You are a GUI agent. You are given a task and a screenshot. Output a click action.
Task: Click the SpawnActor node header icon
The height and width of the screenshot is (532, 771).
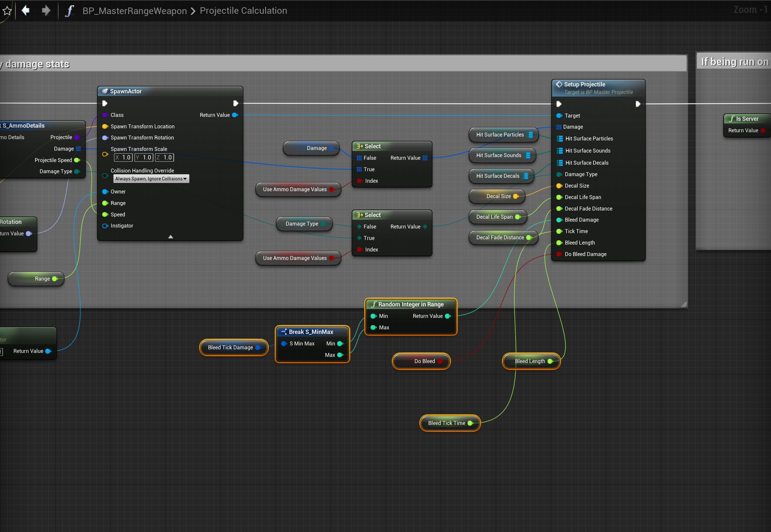105,91
